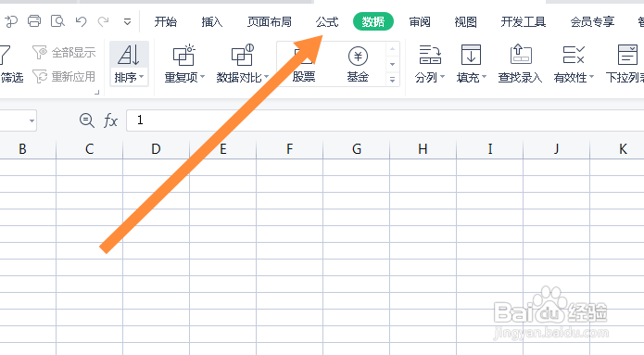The image size is (644, 355).
Task: Expand the 有效性 dropdown arrow
Action: pos(591,77)
